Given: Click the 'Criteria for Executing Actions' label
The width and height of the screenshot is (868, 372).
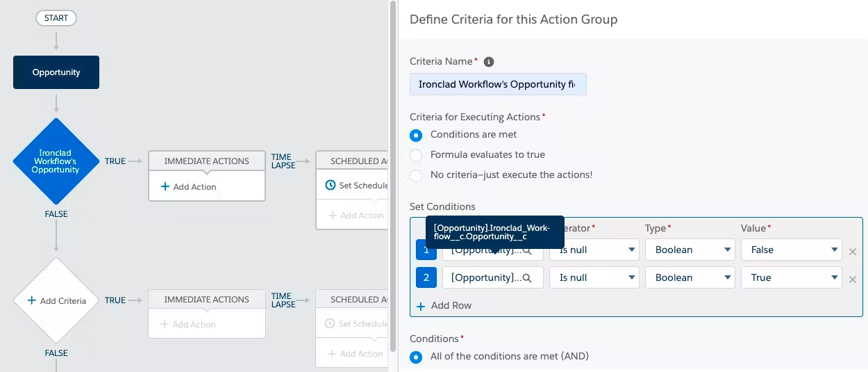Looking at the screenshot, I should pyautogui.click(x=475, y=117).
